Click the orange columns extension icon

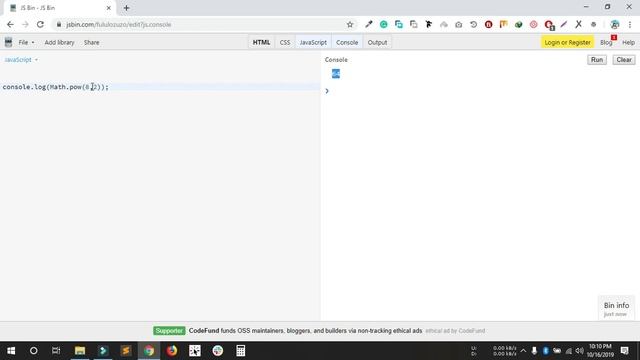pos(503,24)
